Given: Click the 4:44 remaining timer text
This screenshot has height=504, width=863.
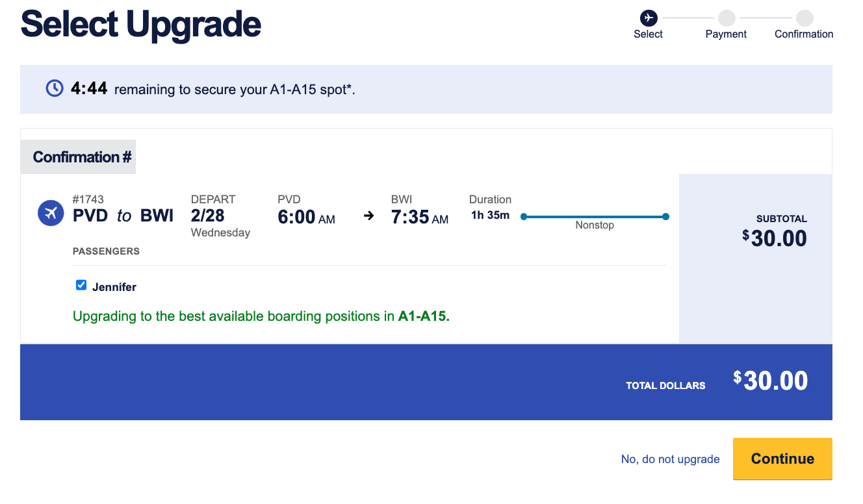Looking at the screenshot, I should pos(89,88).
